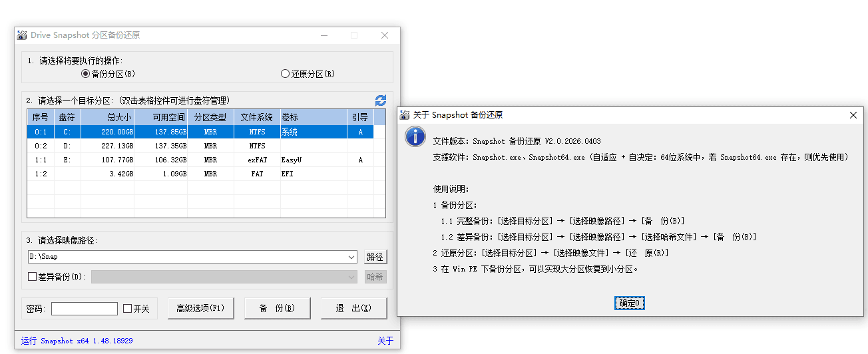Select the D: partition row
The width and height of the screenshot is (868, 354).
coord(200,146)
